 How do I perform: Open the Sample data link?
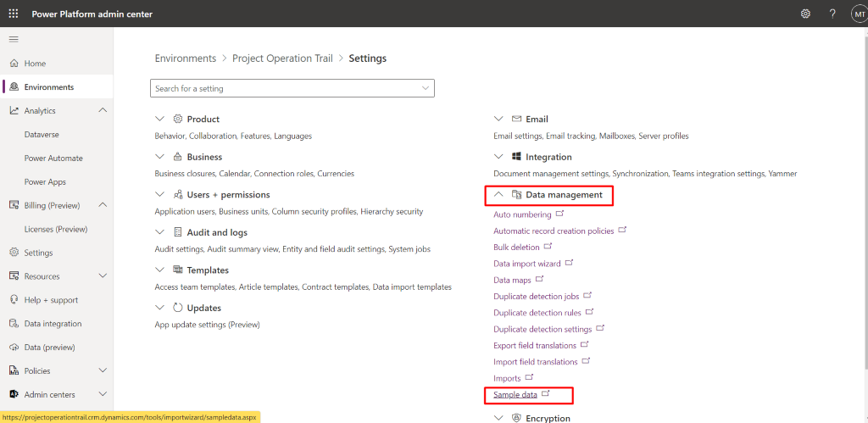tap(515, 395)
